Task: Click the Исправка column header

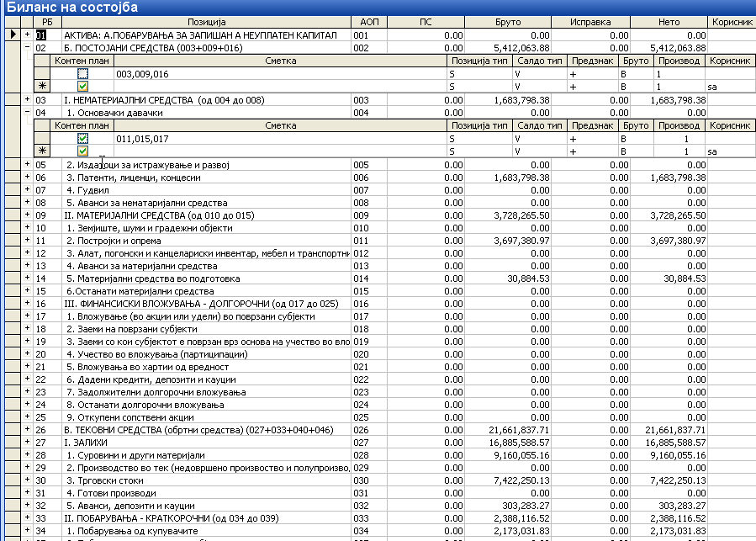Action: click(590, 22)
